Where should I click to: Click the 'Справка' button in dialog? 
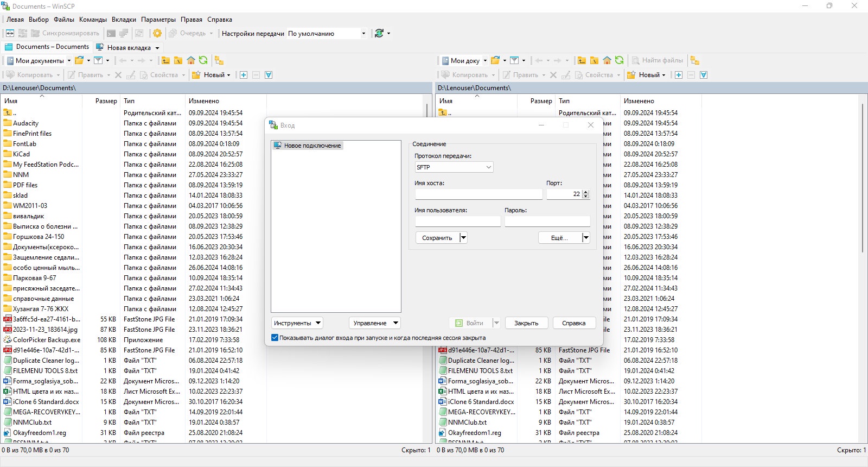[574, 323]
